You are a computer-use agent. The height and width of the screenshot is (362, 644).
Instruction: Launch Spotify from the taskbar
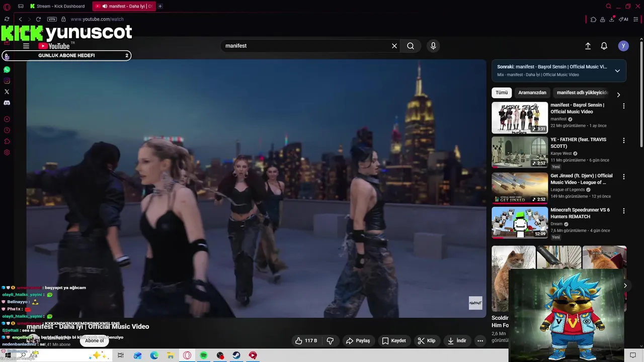click(203, 355)
